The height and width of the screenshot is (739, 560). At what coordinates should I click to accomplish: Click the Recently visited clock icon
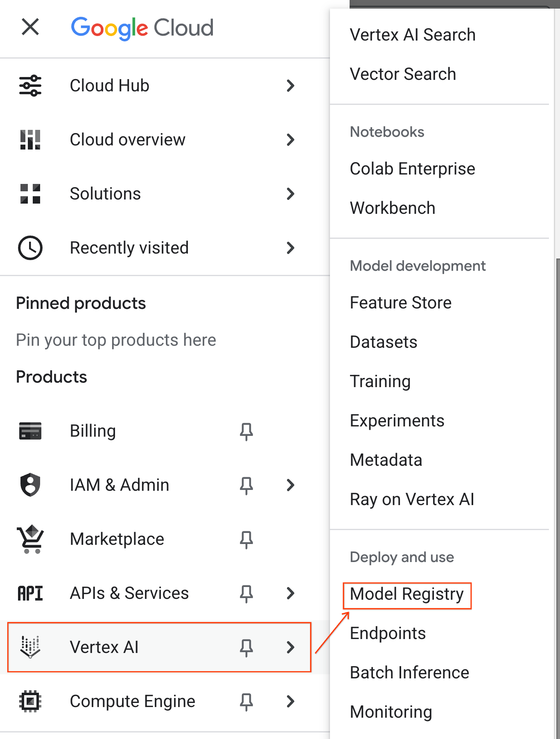30,248
